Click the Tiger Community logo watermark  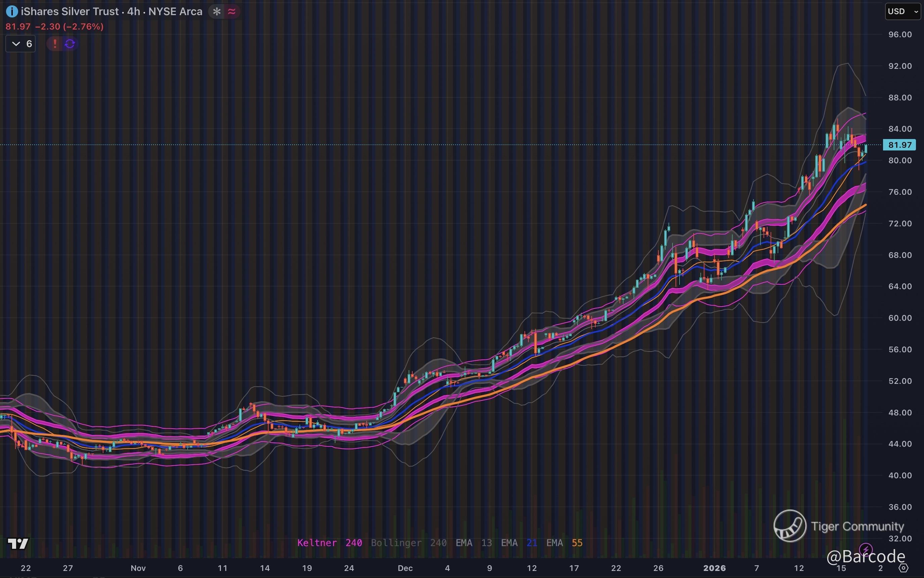[x=790, y=526]
